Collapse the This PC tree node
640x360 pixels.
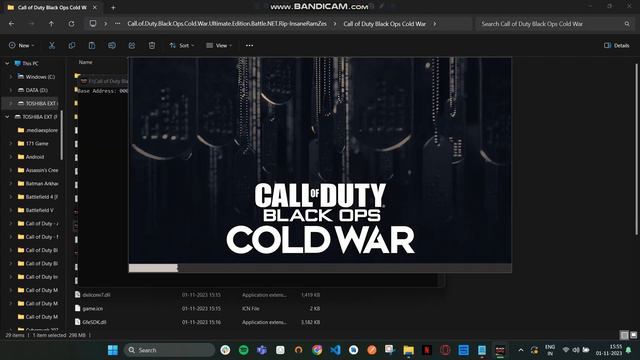[x=7, y=63]
